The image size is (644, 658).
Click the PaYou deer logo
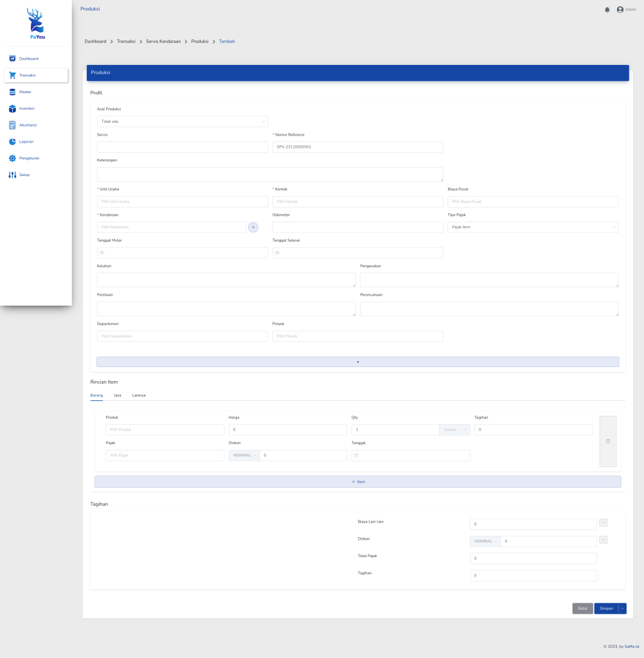click(36, 24)
